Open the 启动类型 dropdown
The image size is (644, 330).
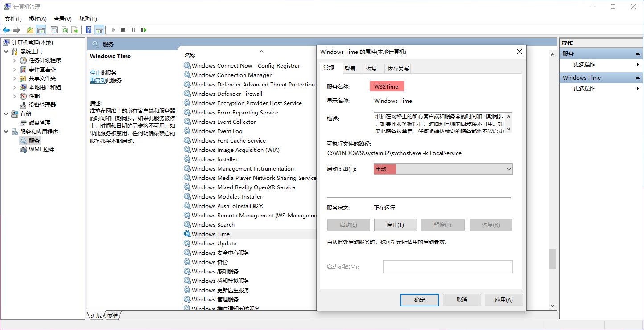pos(443,169)
